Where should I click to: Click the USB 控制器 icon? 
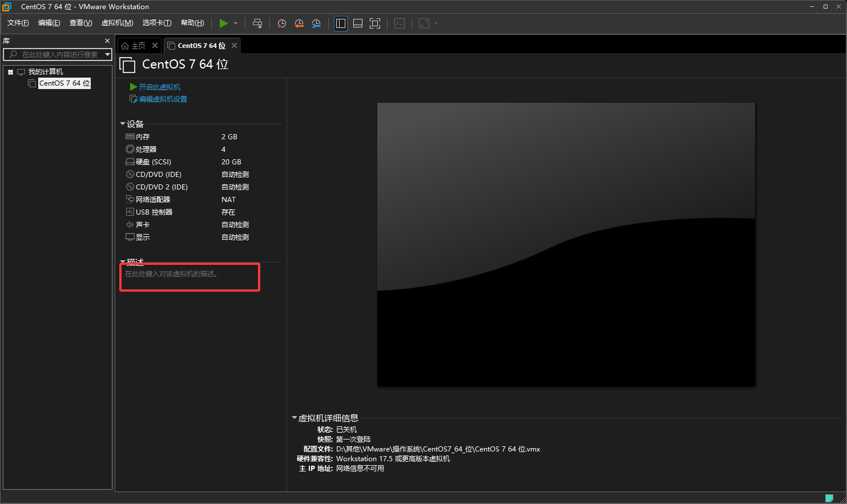pyautogui.click(x=130, y=212)
